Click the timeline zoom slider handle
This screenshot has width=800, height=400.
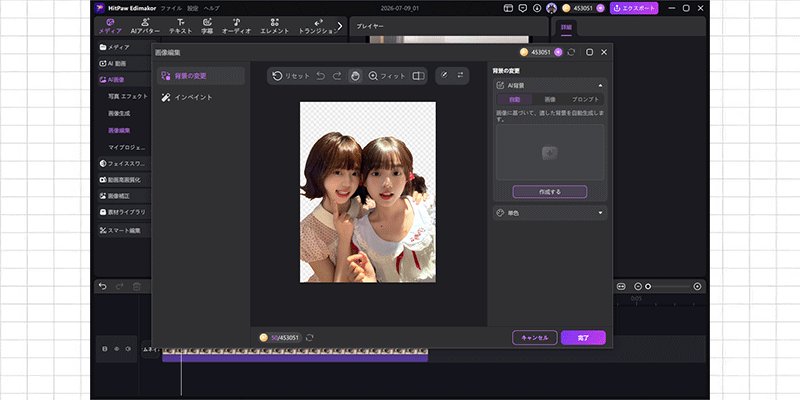click(x=648, y=287)
